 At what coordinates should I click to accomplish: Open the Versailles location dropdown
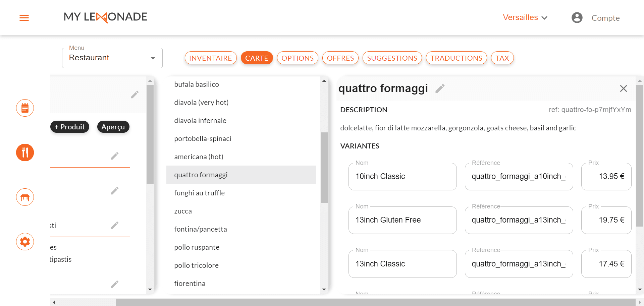pyautogui.click(x=525, y=17)
